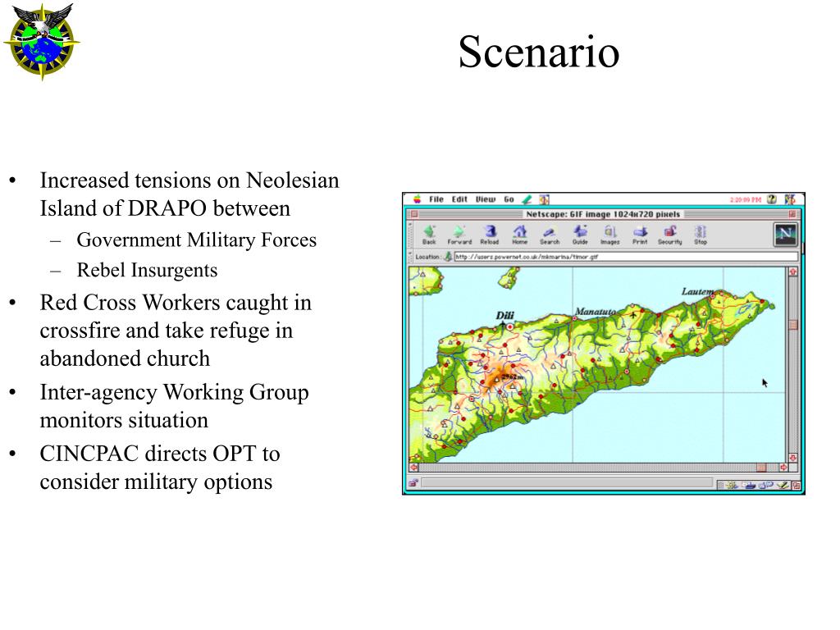
Task: Click the vertical scrollbar up arrow
Action: pos(793,272)
